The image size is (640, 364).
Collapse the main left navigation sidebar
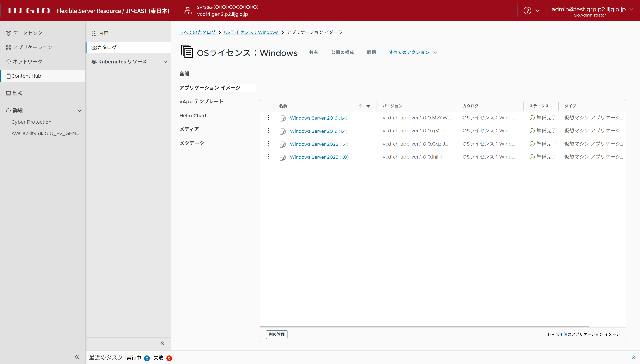tap(77, 357)
